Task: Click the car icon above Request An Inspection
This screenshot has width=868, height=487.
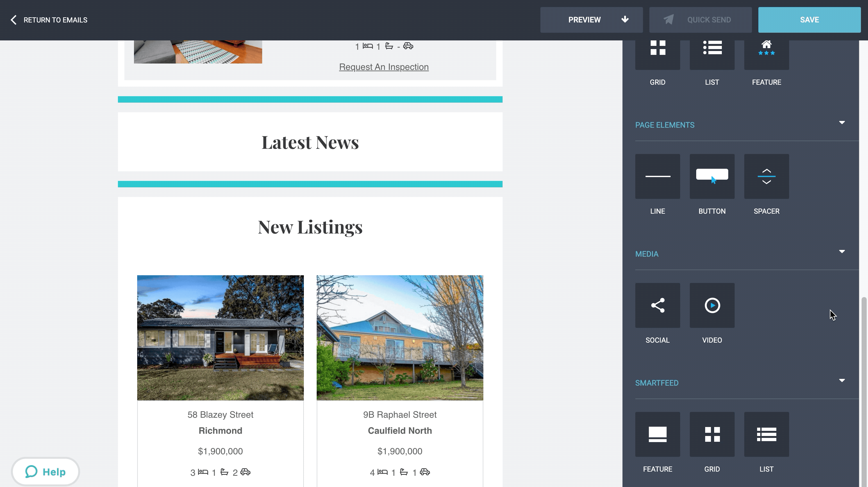Action: tap(408, 46)
